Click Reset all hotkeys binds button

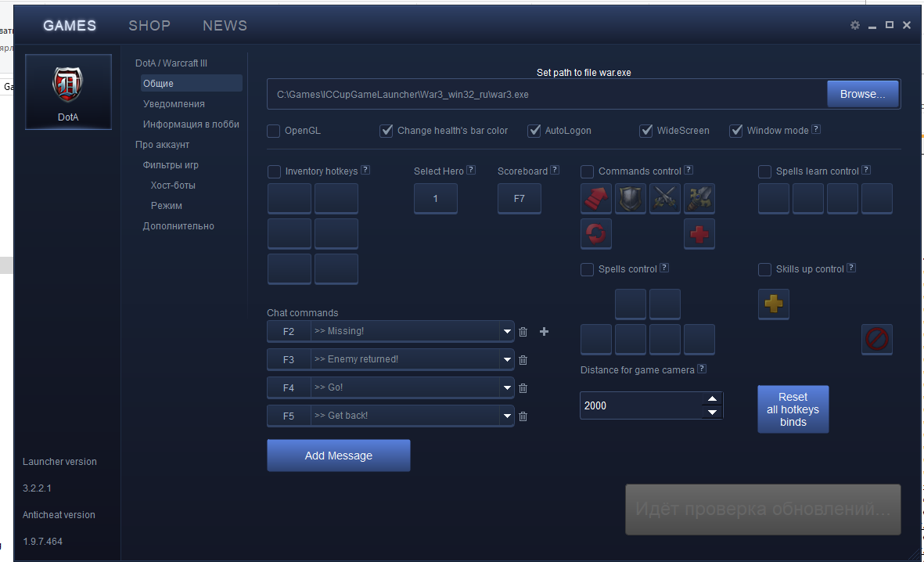click(x=793, y=409)
